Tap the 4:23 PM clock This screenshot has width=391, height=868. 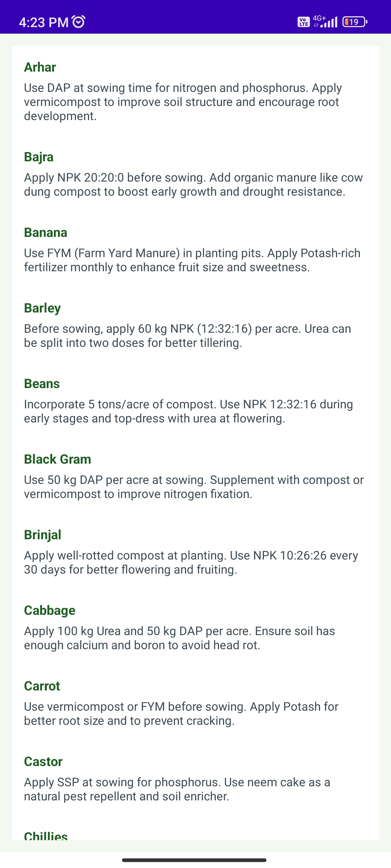click(44, 22)
